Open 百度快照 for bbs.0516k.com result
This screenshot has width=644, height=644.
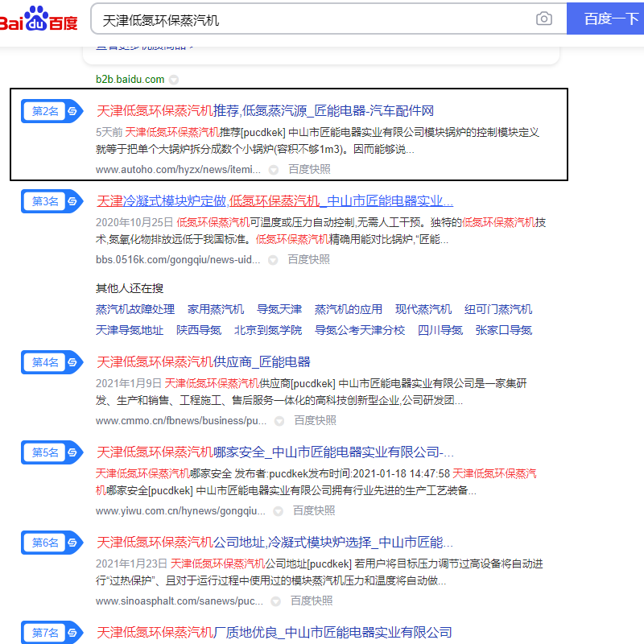point(308,259)
